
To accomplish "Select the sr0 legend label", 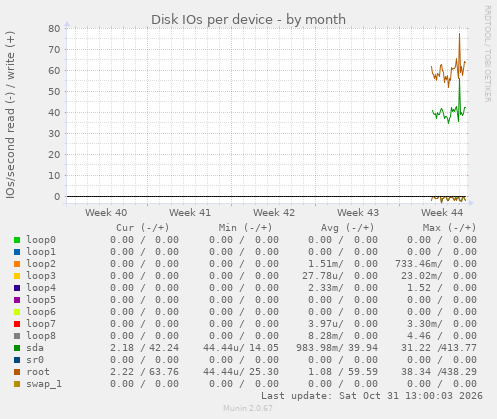I will [x=35, y=360].
